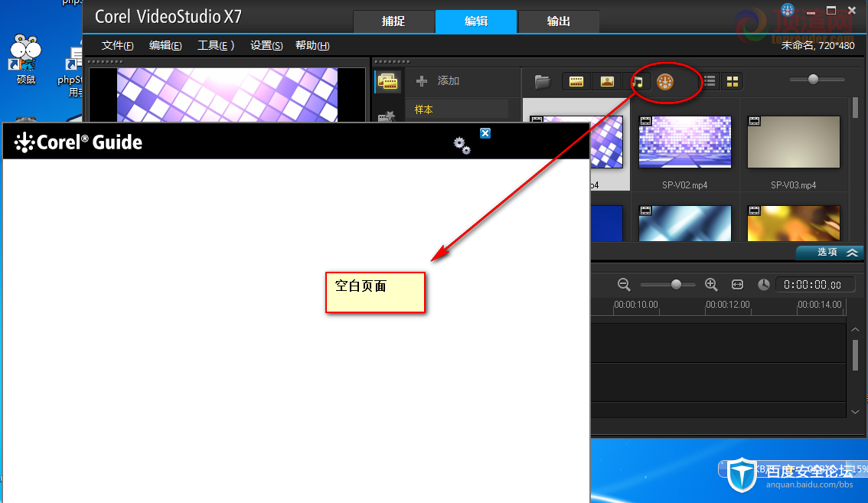Switch to the 编辑 edit tab
Screen dimensions: 868x503
click(476, 21)
